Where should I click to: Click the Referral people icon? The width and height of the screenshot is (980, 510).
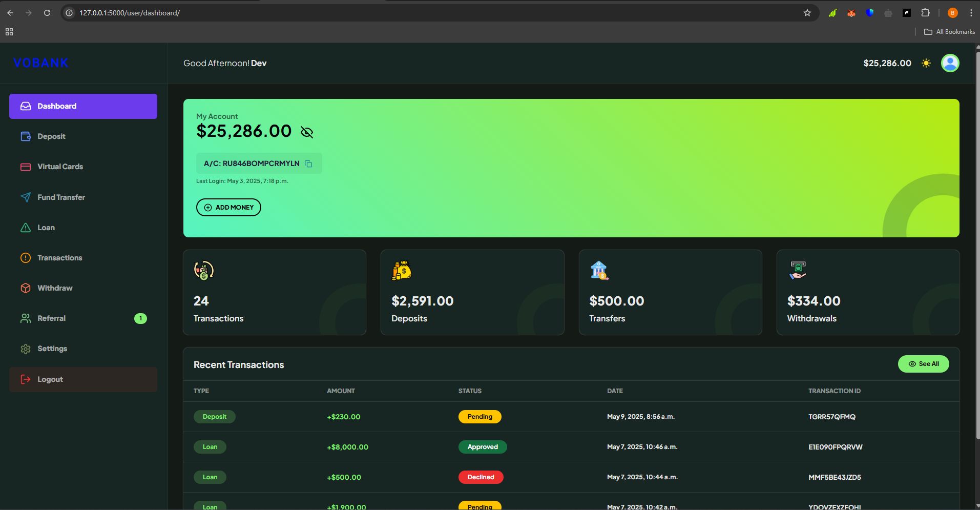point(26,318)
